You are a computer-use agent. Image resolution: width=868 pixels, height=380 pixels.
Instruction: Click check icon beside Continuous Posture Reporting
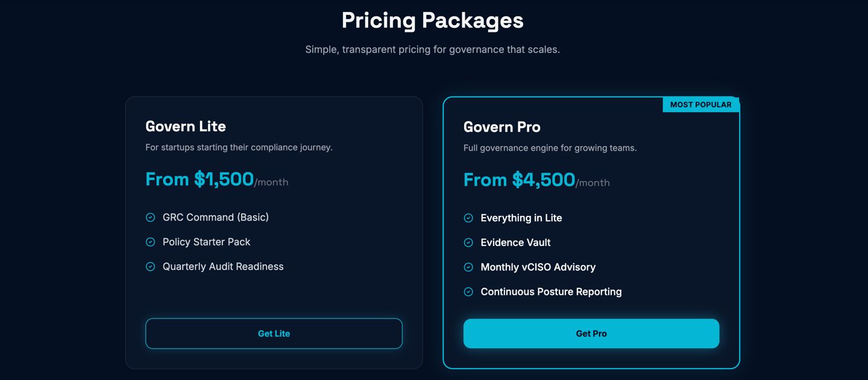pyautogui.click(x=468, y=292)
